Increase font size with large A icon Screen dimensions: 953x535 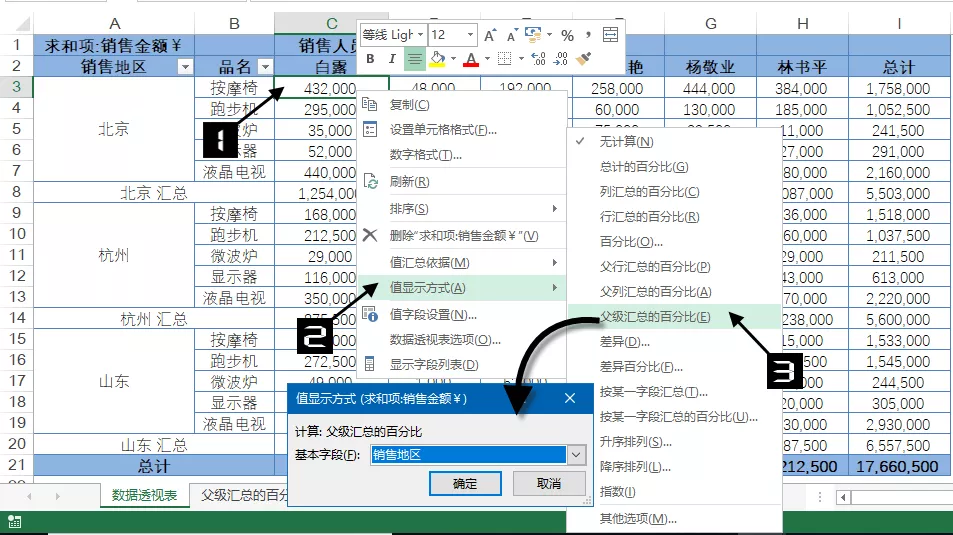click(490, 35)
